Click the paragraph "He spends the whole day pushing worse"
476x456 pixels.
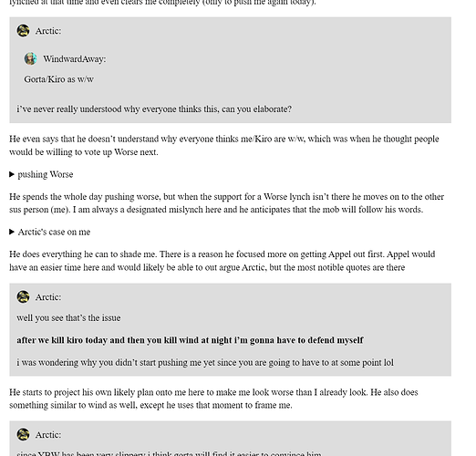coord(227,203)
